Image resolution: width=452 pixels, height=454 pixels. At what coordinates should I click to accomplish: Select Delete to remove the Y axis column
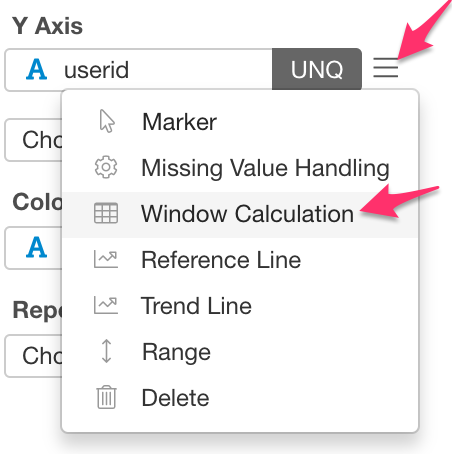click(240, 398)
